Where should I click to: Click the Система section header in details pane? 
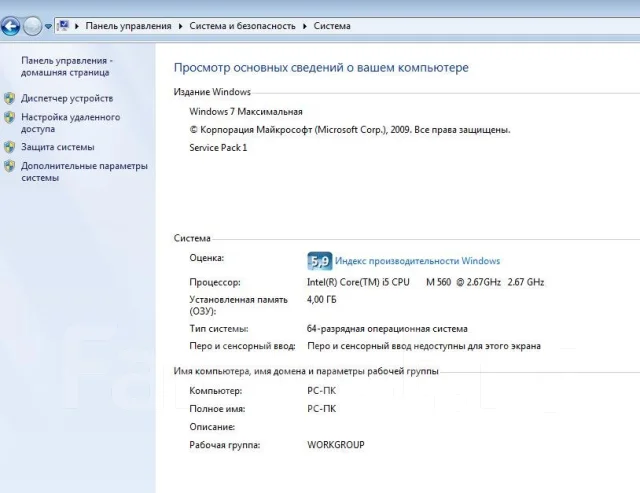point(192,238)
